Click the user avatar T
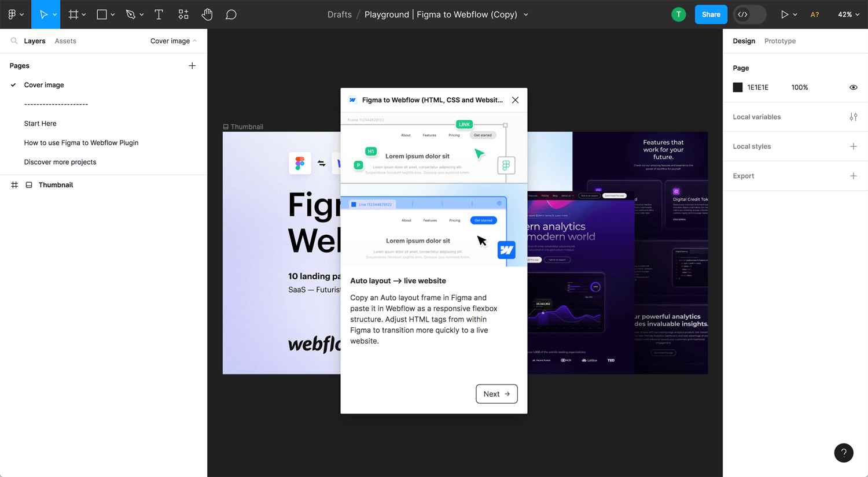The width and height of the screenshot is (868, 477). tap(679, 14)
